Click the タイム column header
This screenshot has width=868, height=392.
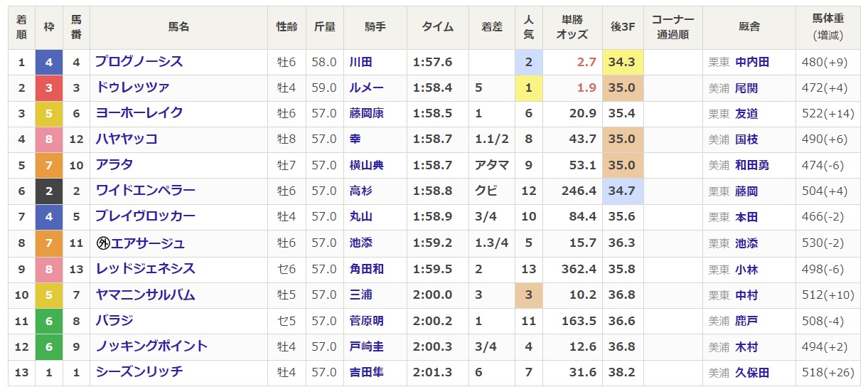(x=437, y=27)
